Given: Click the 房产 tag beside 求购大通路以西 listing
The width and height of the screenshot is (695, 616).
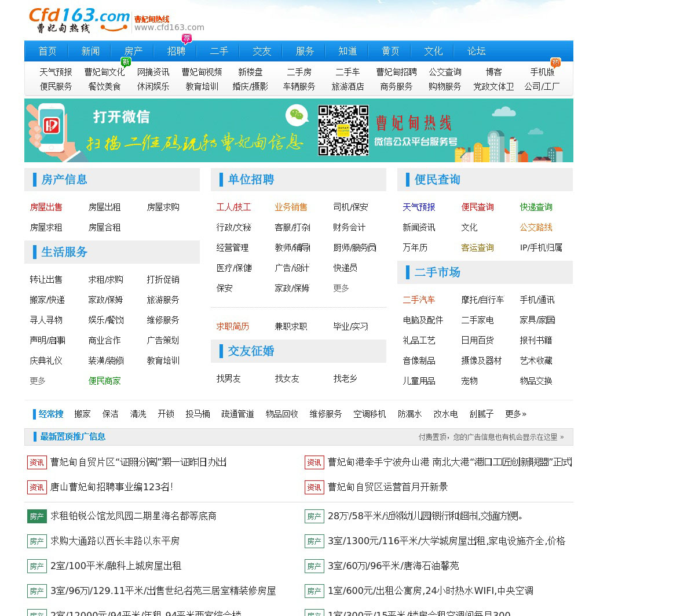Looking at the screenshot, I should tap(37, 541).
